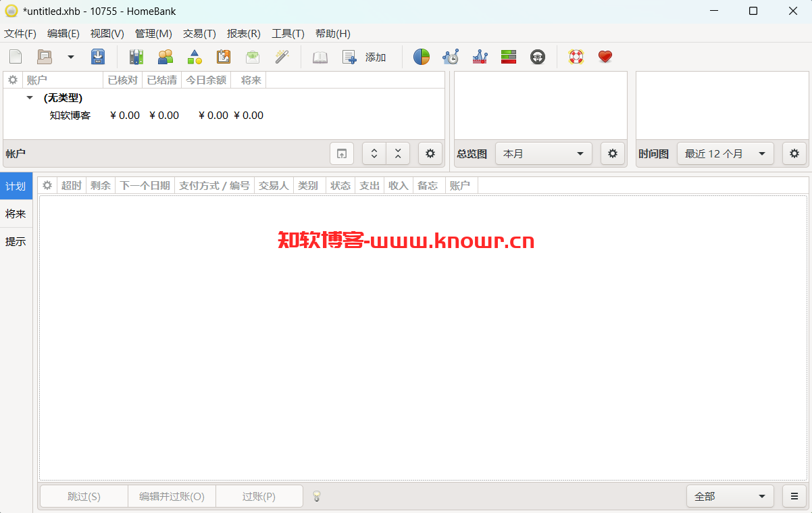
Task: Open budget report (green red bars icon)
Action: click(x=509, y=57)
